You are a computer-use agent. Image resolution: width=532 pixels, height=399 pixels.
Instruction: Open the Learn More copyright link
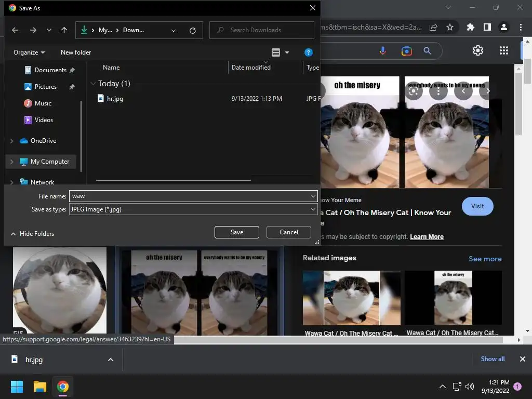tap(427, 237)
